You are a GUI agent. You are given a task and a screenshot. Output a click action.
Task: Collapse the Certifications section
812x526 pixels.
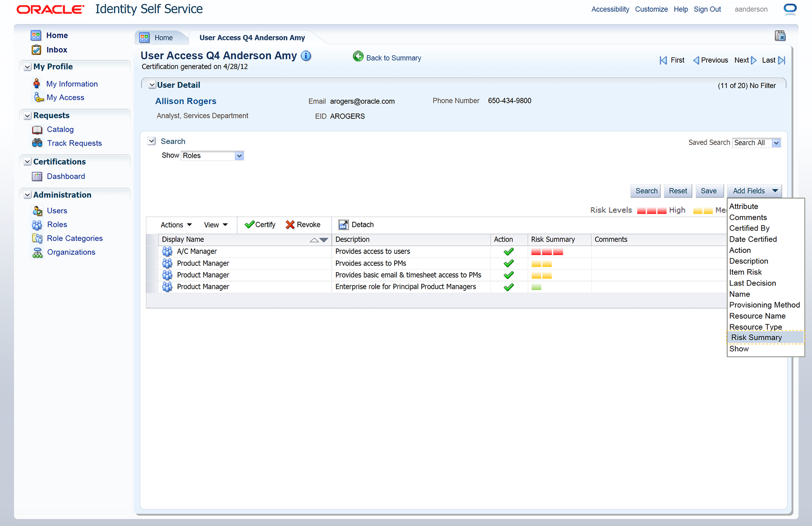pyautogui.click(x=27, y=162)
